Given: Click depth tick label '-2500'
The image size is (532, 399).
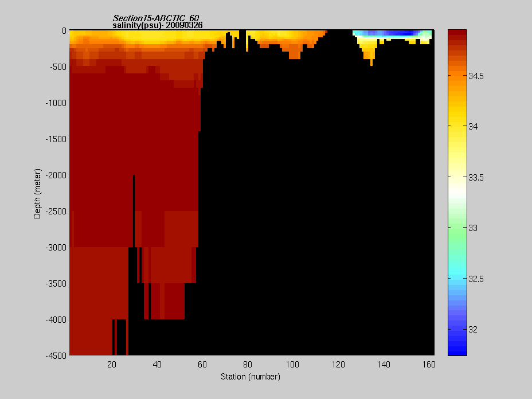Looking at the screenshot, I should point(56,212).
